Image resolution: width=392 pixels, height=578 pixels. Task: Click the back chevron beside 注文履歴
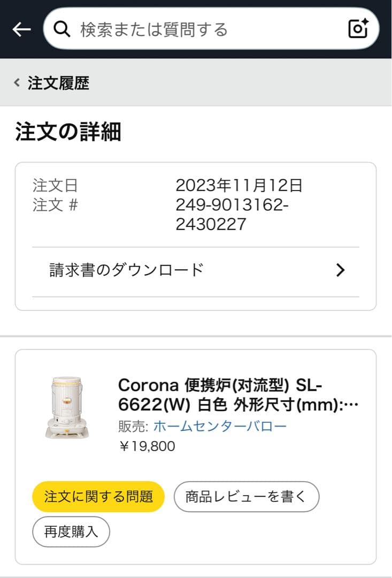point(17,83)
